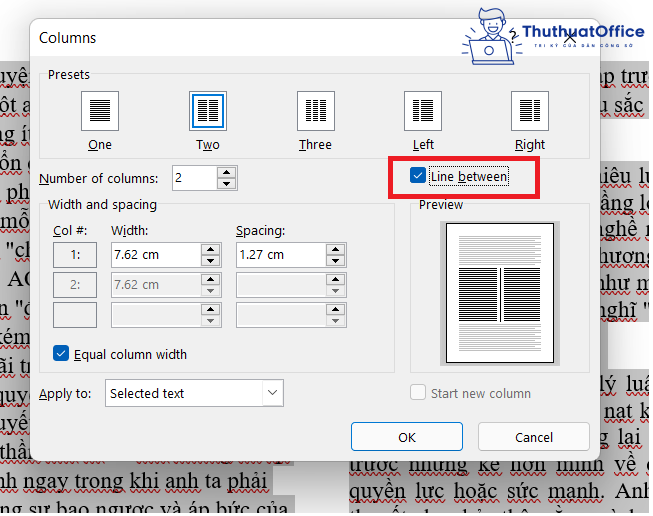Click the column 2 Width field

[157, 285]
